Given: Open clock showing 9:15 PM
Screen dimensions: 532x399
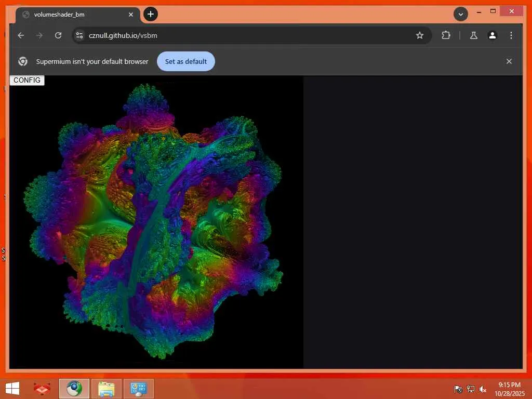Looking at the screenshot, I should [x=509, y=389].
